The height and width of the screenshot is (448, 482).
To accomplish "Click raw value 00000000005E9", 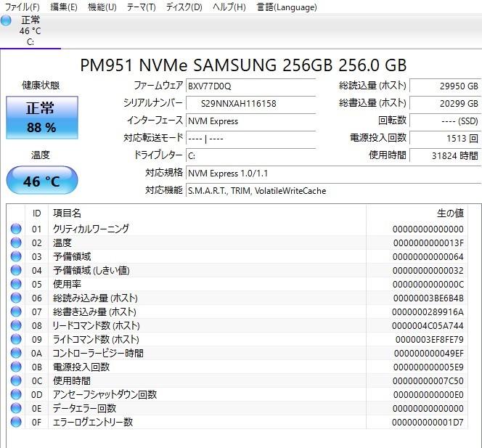I will (428, 367).
